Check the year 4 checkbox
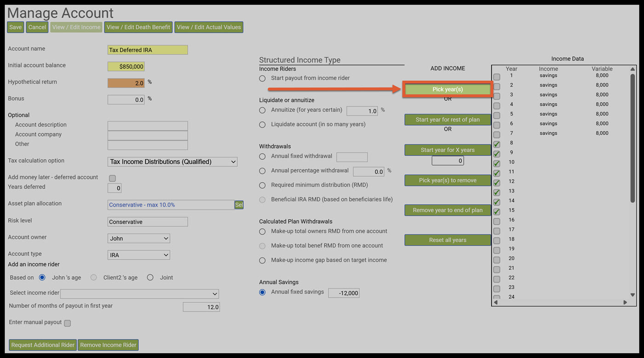Viewport: 644px width, 358px height. [x=497, y=105]
